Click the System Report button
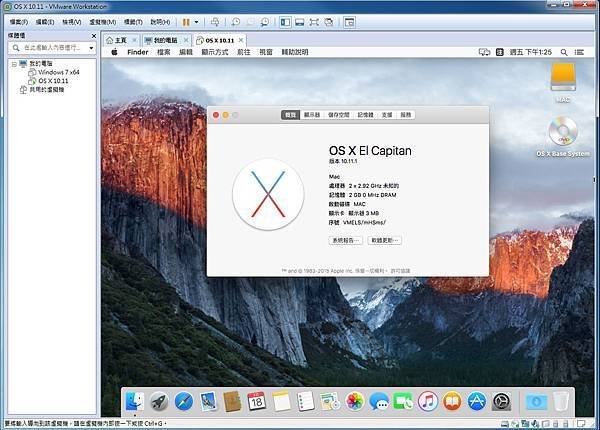The width and height of the screenshot is (600, 430). tap(346, 240)
